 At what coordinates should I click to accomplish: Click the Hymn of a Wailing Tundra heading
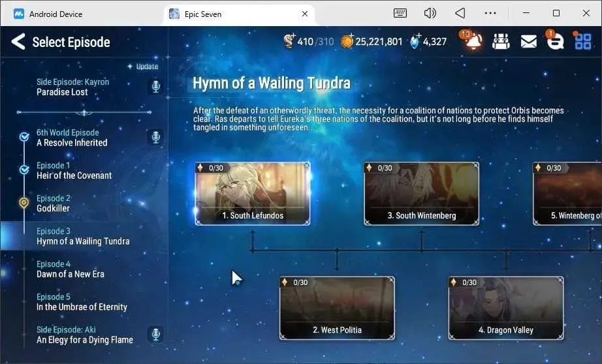(272, 83)
